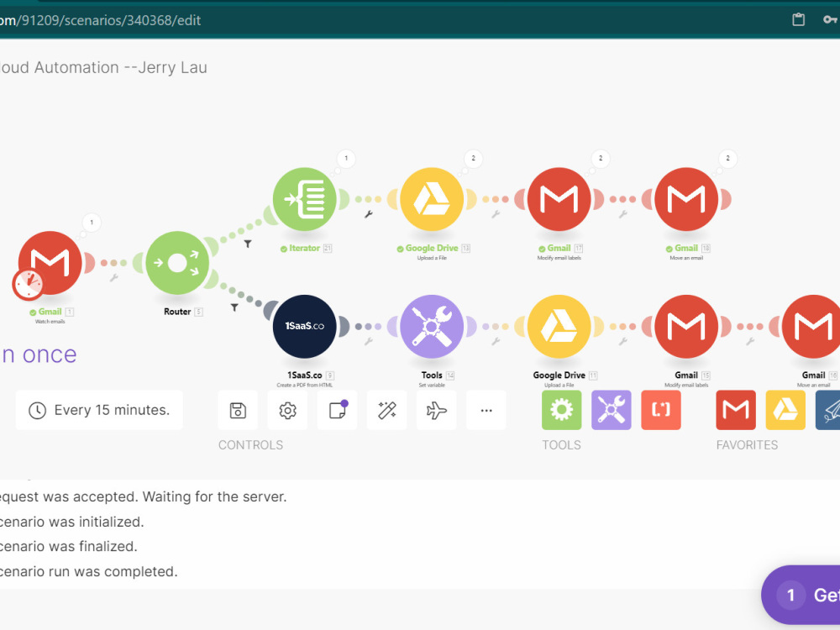
Task: Open the Flow control green gear tool
Action: (x=561, y=411)
